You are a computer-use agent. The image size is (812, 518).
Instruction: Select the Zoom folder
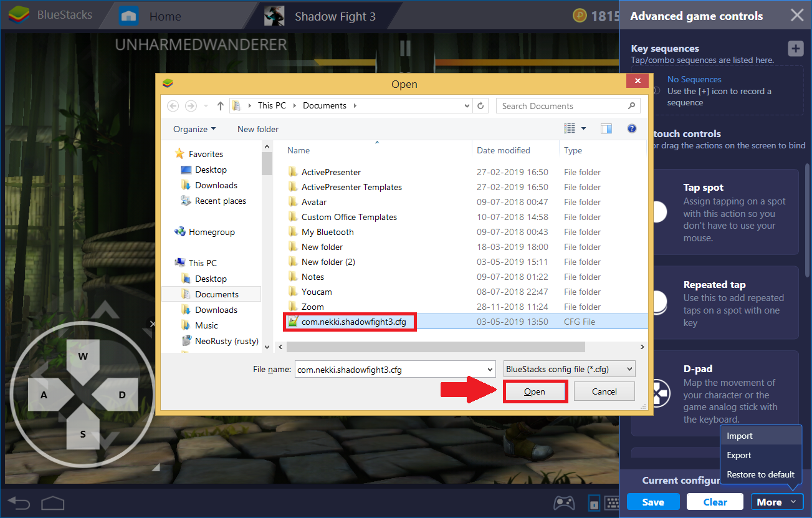pos(313,307)
